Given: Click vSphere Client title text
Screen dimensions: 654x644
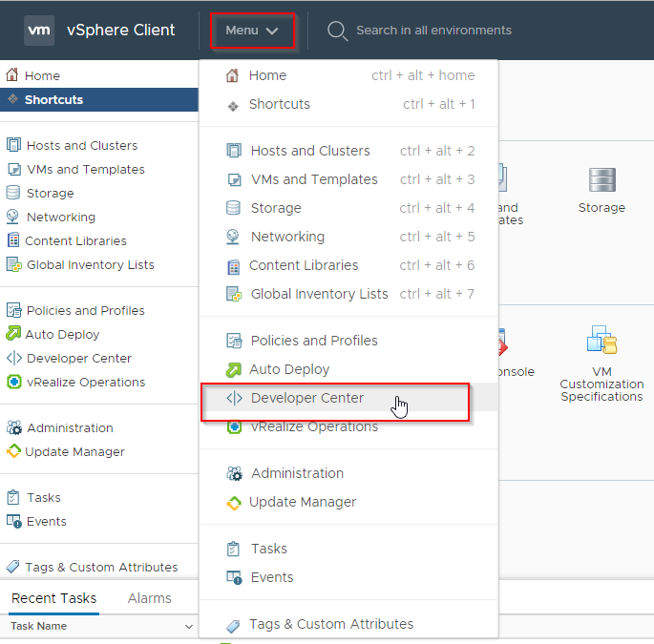Looking at the screenshot, I should (x=120, y=30).
